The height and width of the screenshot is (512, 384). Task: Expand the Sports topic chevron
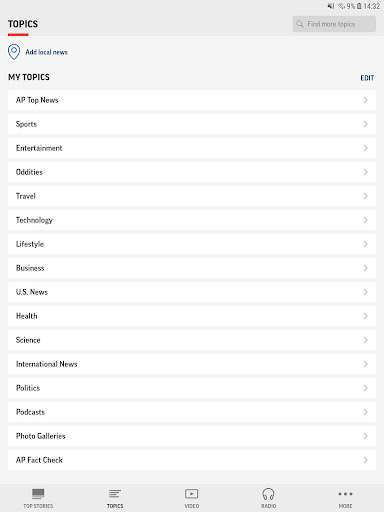366,124
